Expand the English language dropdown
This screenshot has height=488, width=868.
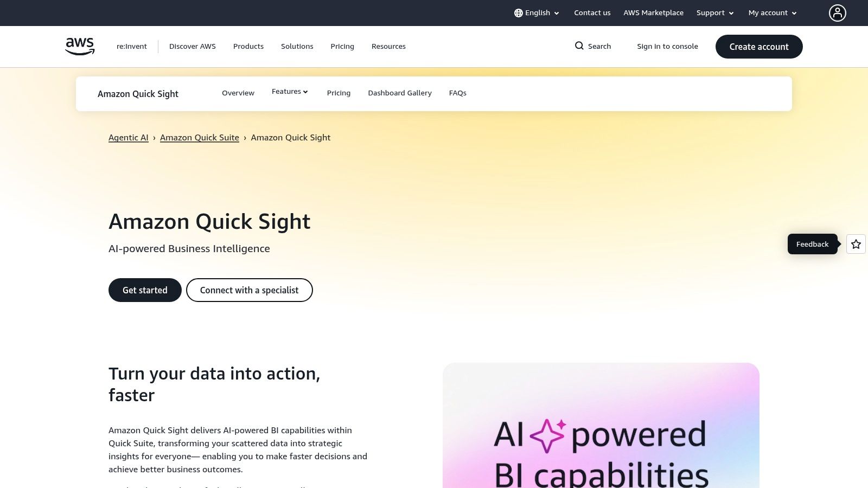[537, 13]
